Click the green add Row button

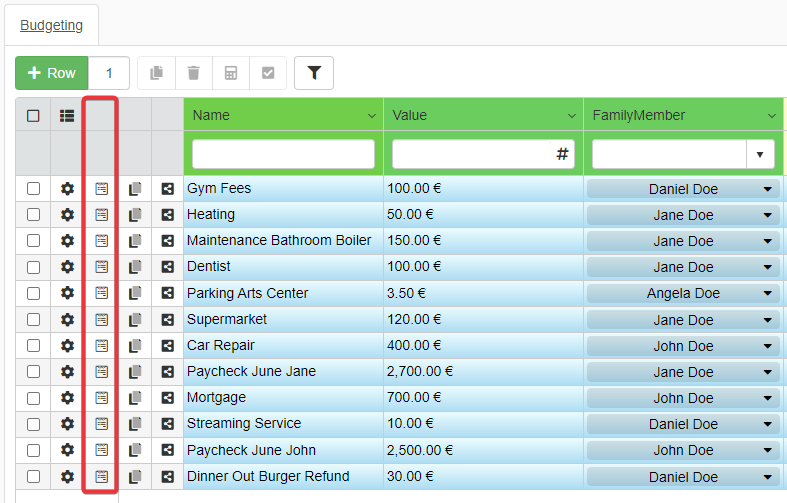pos(52,73)
